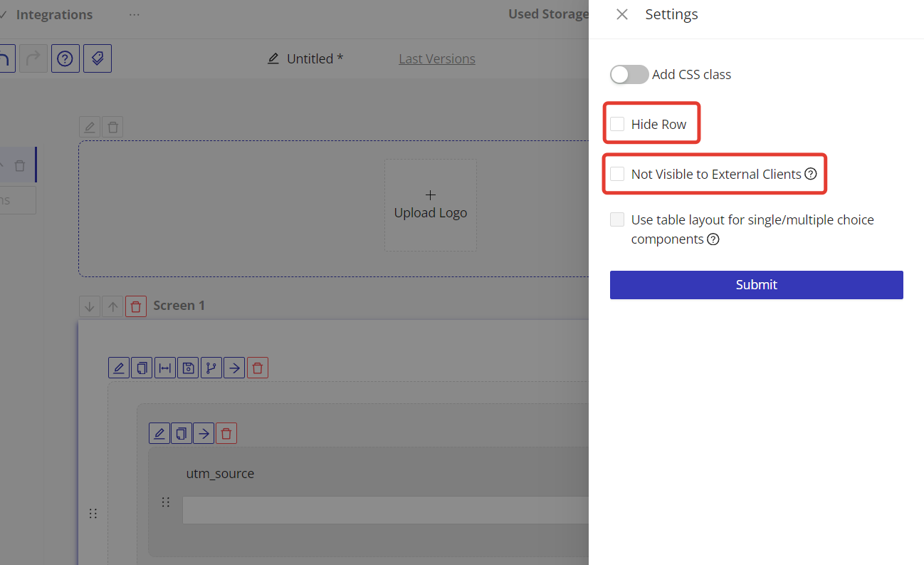This screenshot has height=565, width=924.
Task: Switch to the Integrations tab
Action: point(54,15)
